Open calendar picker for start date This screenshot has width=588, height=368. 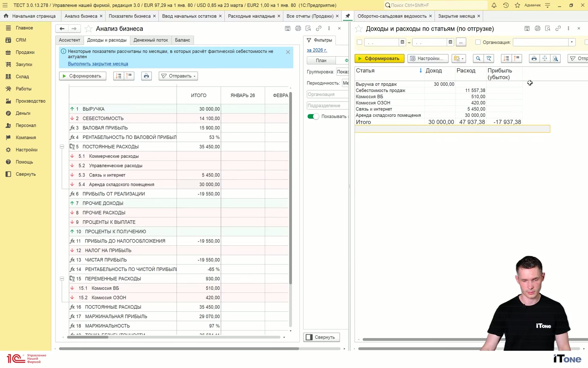tap(402, 42)
